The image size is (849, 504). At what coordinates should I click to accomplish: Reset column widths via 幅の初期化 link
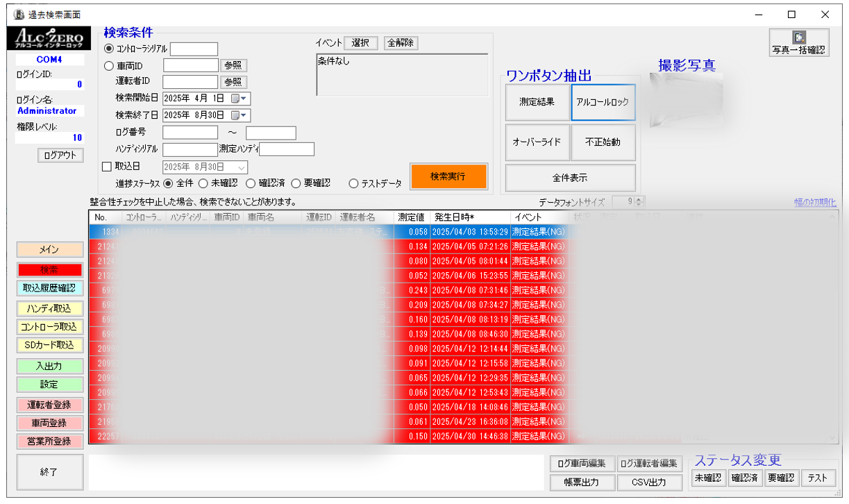click(816, 203)
